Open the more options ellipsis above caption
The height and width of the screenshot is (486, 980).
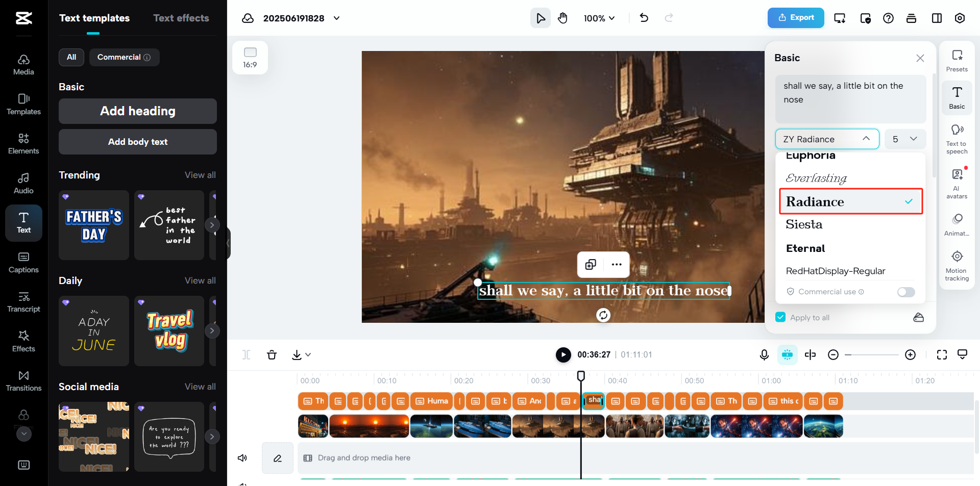click(617, 264)
